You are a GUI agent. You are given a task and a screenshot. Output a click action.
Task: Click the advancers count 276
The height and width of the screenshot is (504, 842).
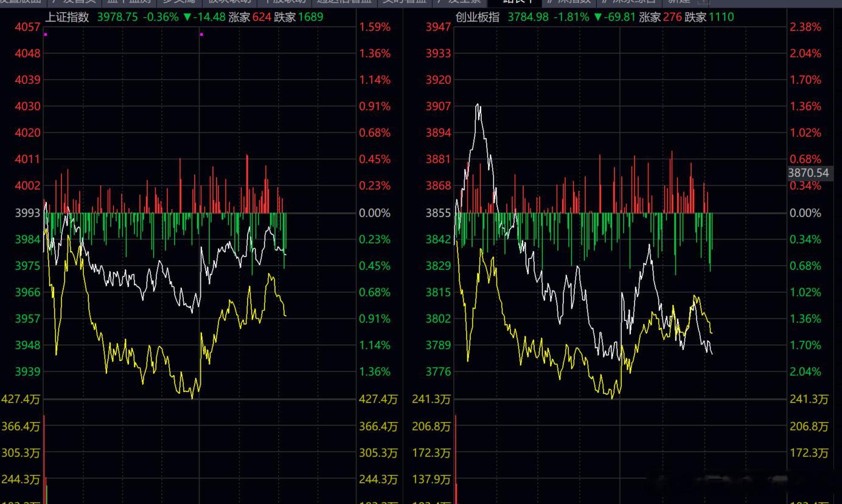coord(672,17)
